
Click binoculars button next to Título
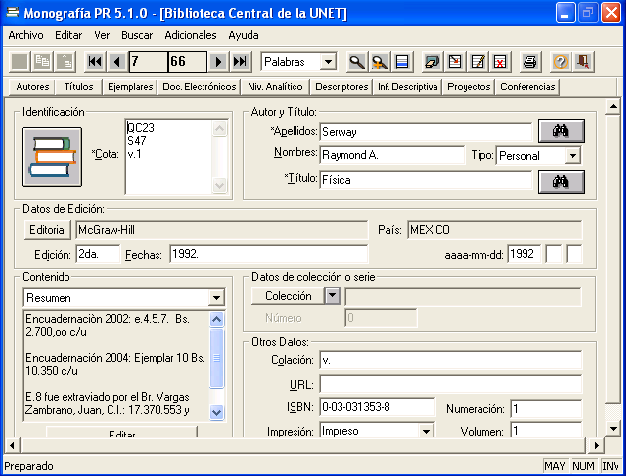pyautogui.click(x=561, y=182)
